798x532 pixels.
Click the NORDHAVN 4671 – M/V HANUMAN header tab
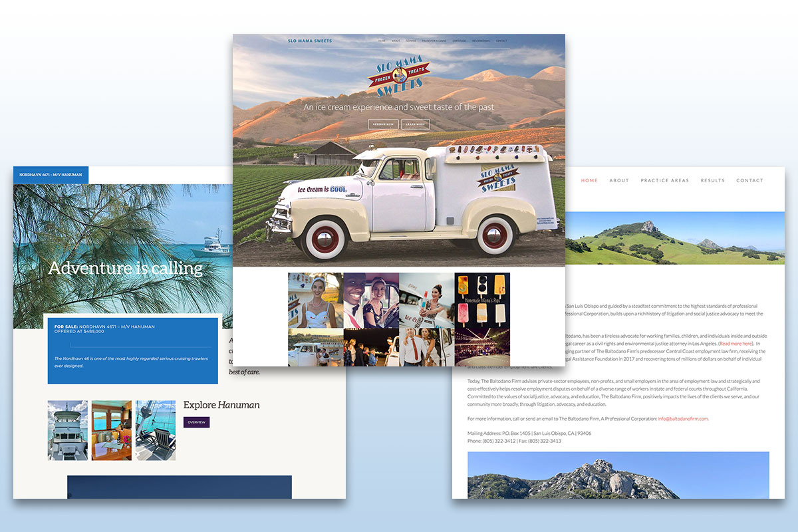(51, 175)
